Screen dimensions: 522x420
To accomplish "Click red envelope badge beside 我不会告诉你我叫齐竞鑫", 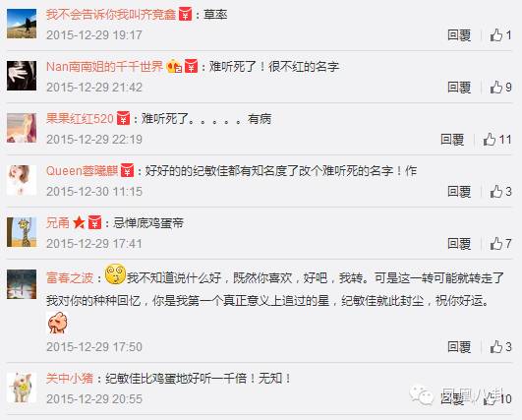I will 186,15.
